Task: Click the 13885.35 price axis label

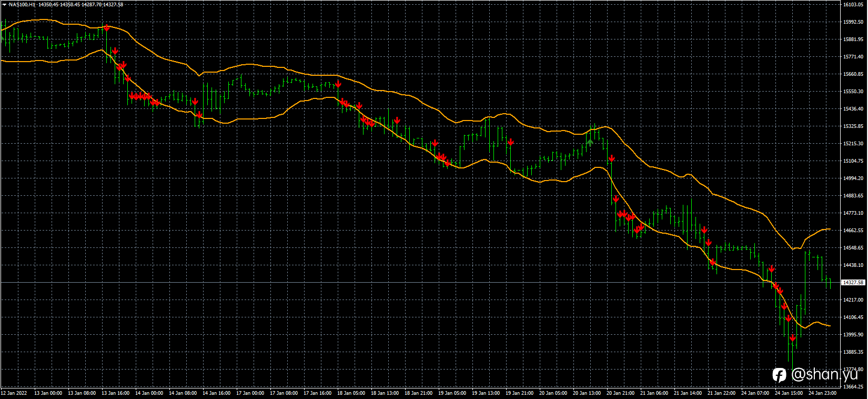Action: [853, 352]
